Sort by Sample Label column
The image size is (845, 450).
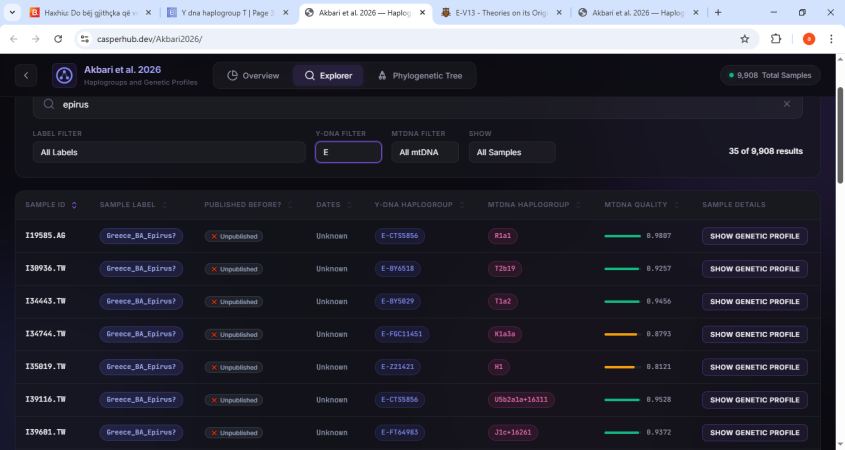(x=133, y=205)
